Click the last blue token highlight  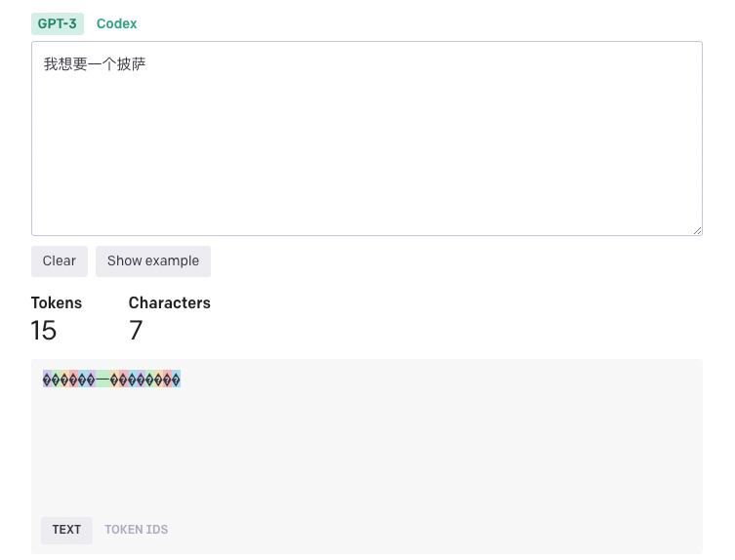(x=177, y=379)
